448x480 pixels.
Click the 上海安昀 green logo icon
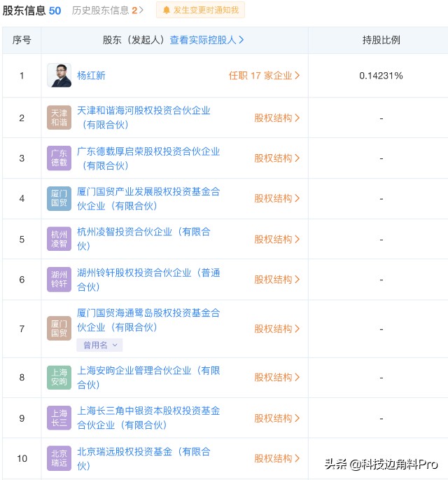tap(59, 377)
